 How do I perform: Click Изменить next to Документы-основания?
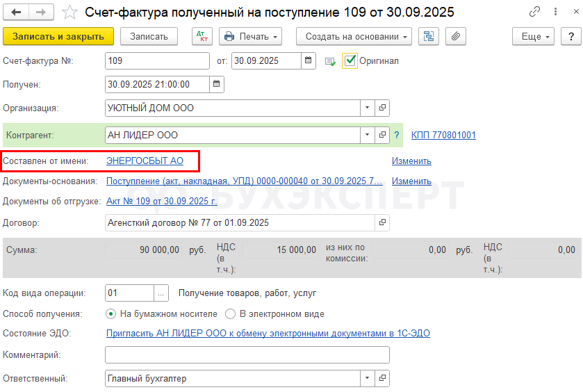[411, 181]
